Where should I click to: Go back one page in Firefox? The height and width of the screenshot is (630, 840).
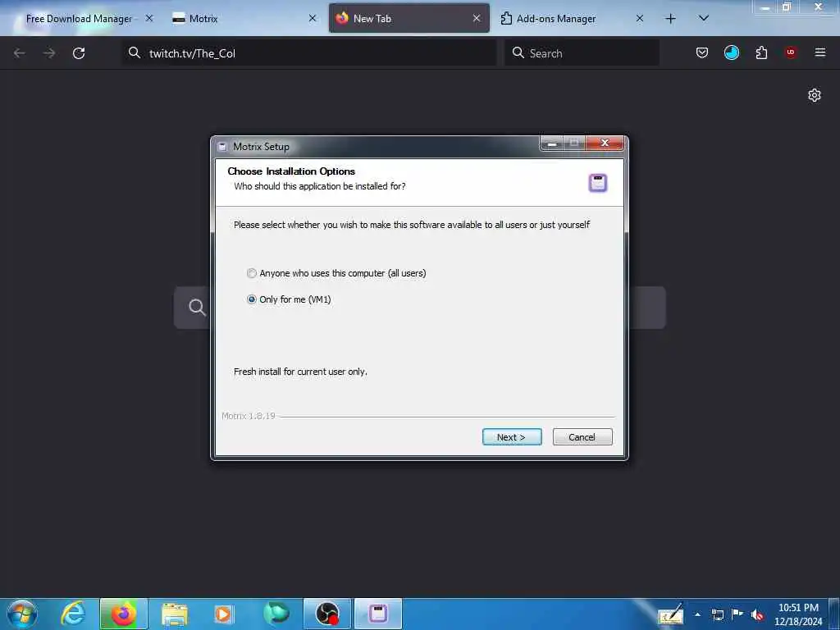20,53
